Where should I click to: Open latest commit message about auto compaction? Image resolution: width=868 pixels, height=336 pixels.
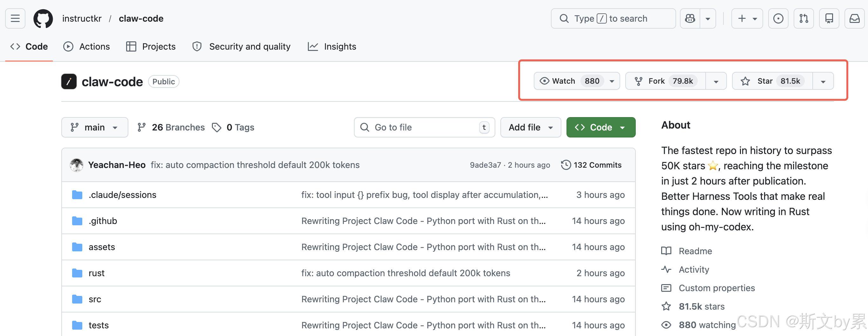pos(255,165)
